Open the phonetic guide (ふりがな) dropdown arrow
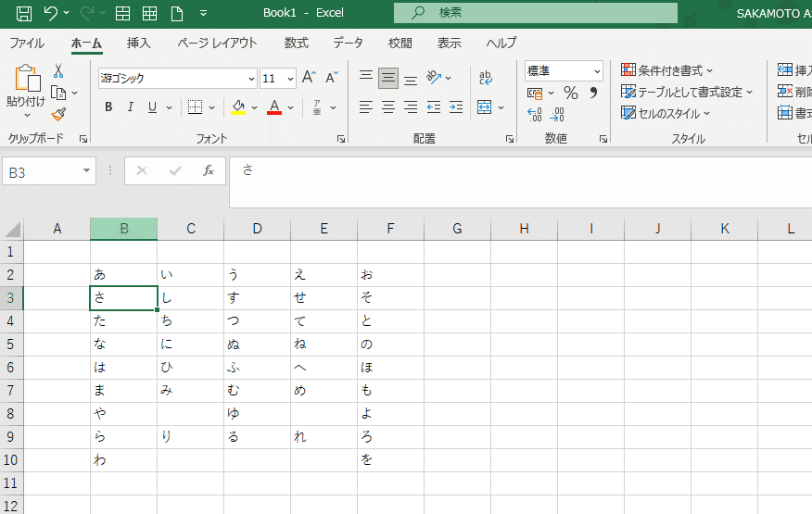 (x=334, y=107)
